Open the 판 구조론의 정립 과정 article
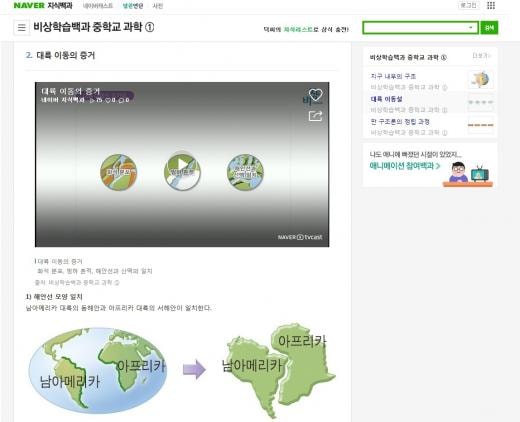The image size is (520, 422). pos(400,122)
